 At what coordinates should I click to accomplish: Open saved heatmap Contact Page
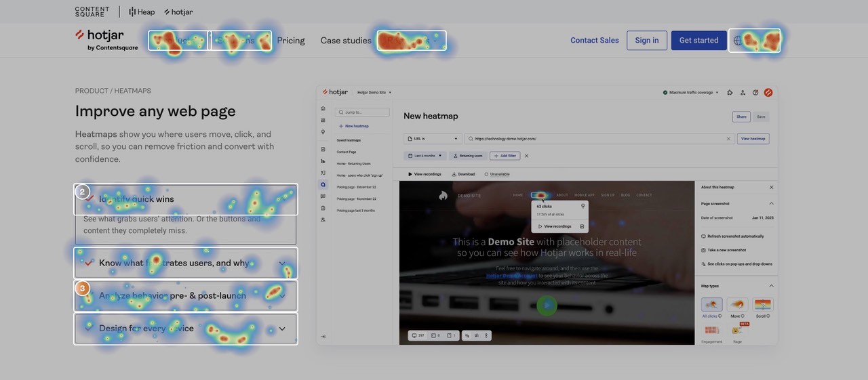tap(347, 152)
